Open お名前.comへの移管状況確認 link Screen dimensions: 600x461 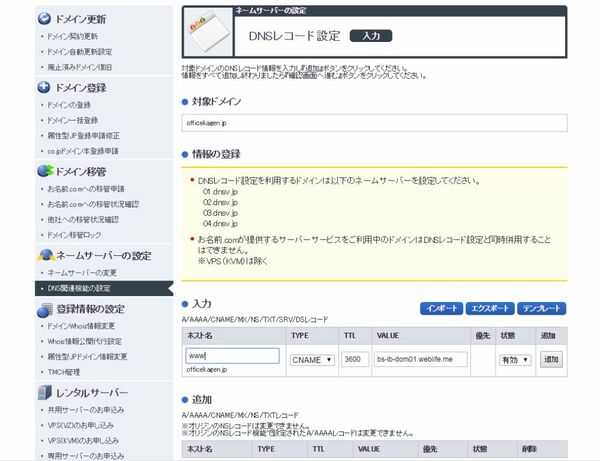tap(93, 204)
